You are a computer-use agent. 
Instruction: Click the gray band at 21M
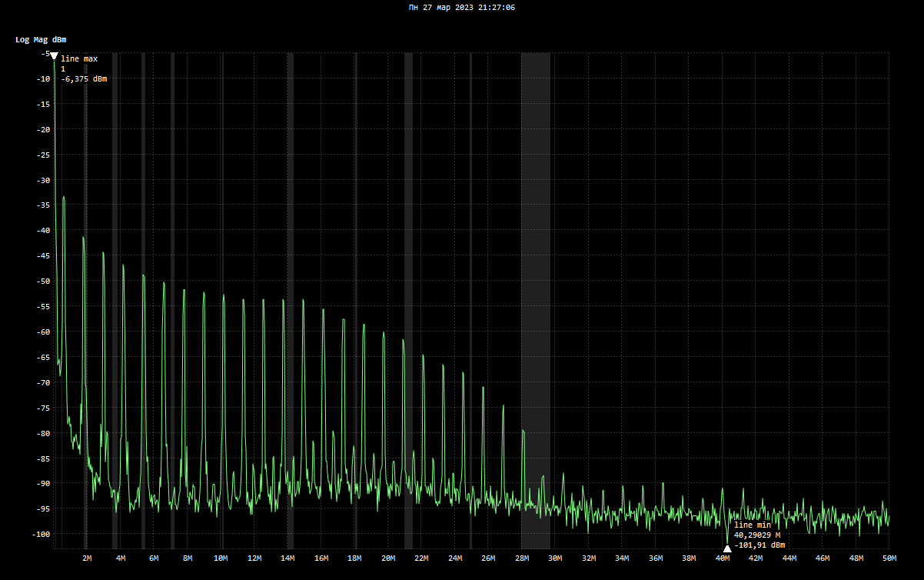(x=408, y=300)
